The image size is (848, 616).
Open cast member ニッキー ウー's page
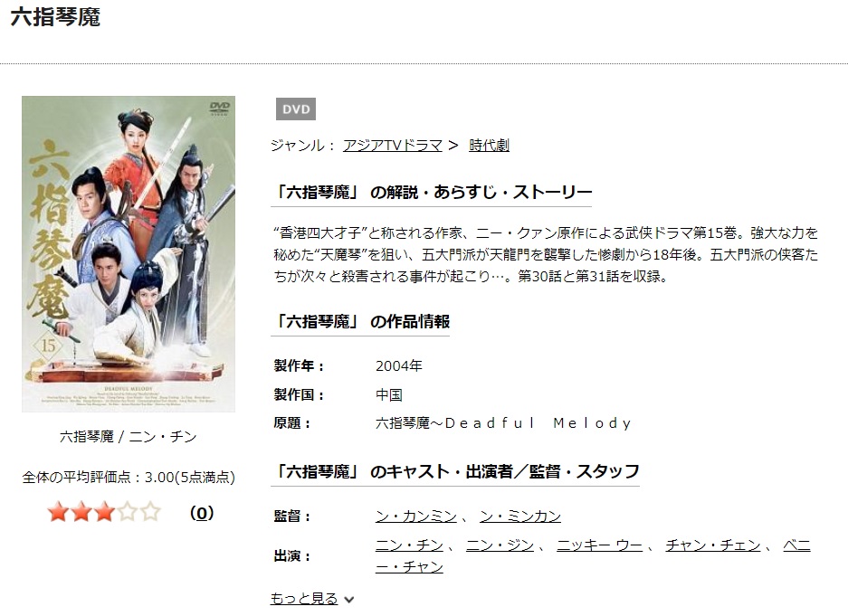[600, 545]
